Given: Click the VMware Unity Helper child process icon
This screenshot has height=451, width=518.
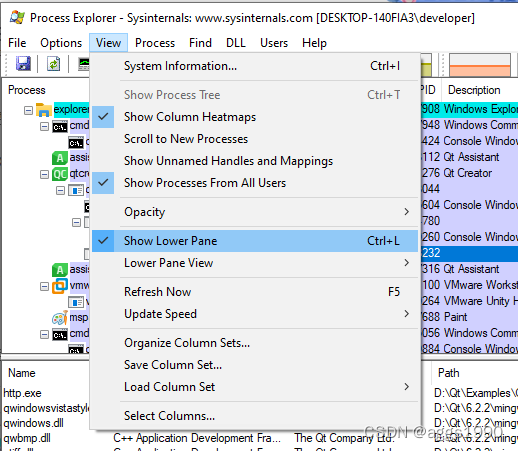Looking at the screenshot, I should pyautogui.click(x=76, y=302).
